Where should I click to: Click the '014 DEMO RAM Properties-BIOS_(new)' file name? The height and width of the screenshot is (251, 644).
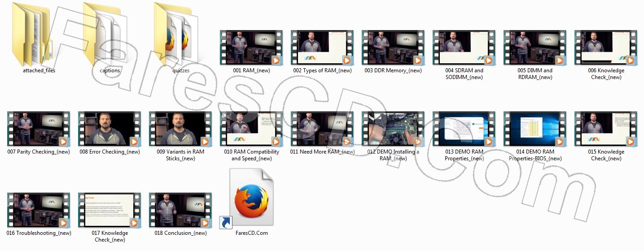click(x=535, y=155)
